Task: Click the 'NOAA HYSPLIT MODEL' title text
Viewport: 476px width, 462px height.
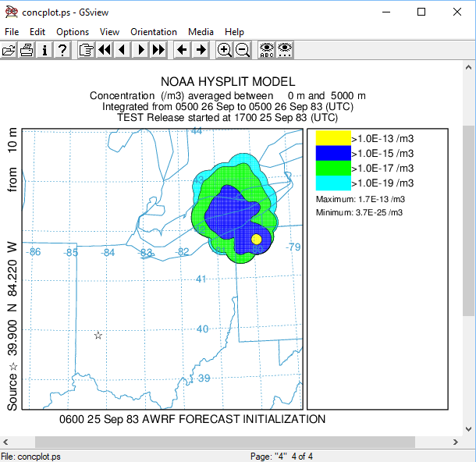Action: pos(228,82)
